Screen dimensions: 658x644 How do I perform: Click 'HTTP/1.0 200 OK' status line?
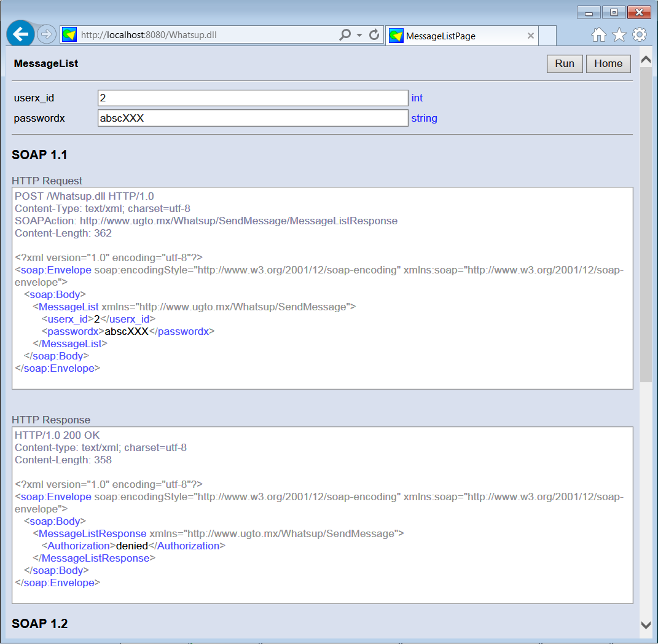[x=57, y=435]
